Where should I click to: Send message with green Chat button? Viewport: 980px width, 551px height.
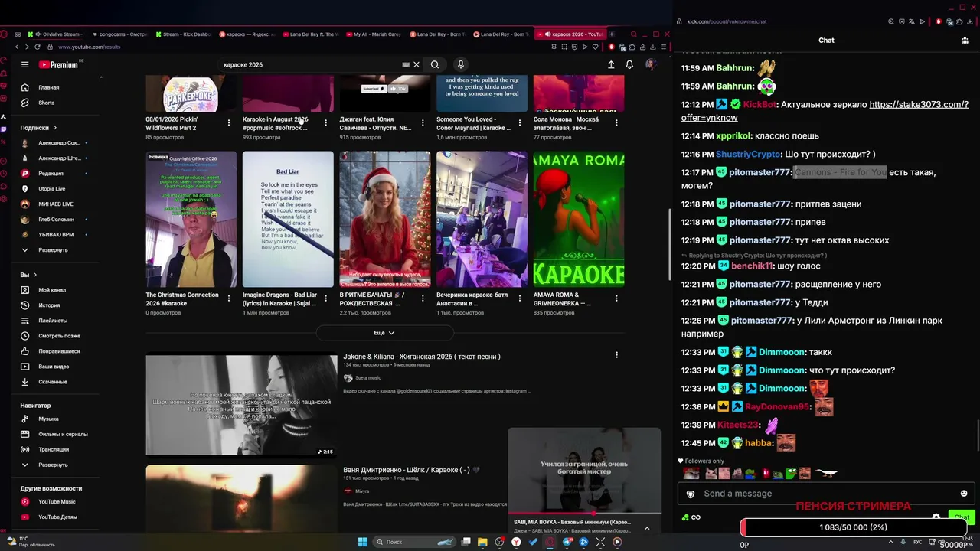pos(962,517)
